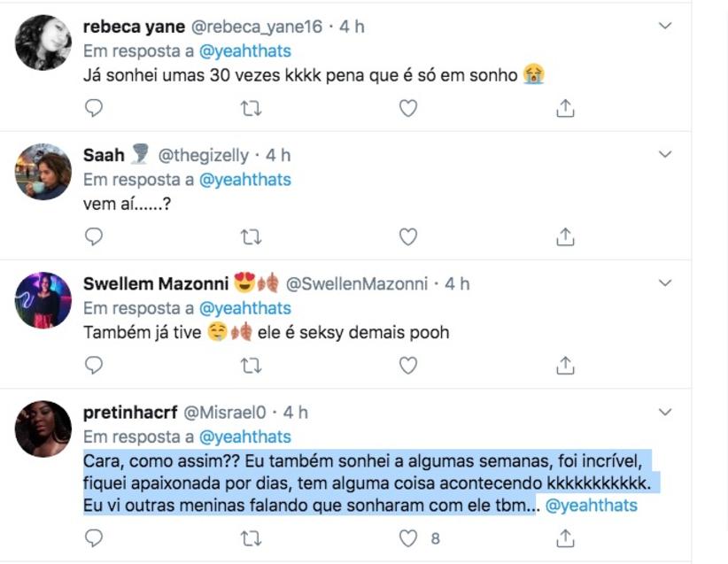This screenshot has height=564, width=728.
Task: Open the dropdown arrow on pretinhacrf's tweet
Action: tap(665, 413)
